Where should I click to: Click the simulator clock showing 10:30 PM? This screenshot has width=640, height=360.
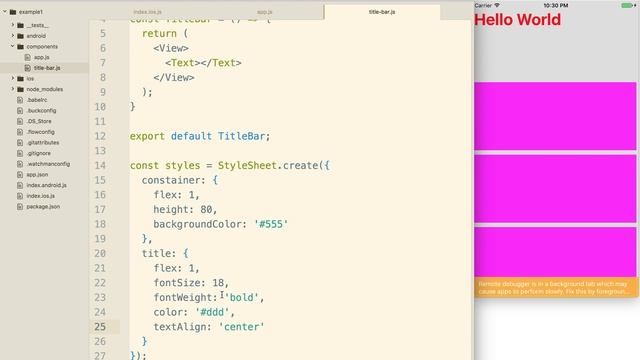[x=556, y=5]
